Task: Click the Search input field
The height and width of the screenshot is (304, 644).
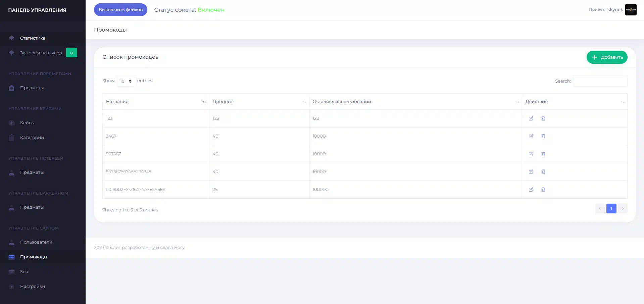Action: [x=600, y=81]
